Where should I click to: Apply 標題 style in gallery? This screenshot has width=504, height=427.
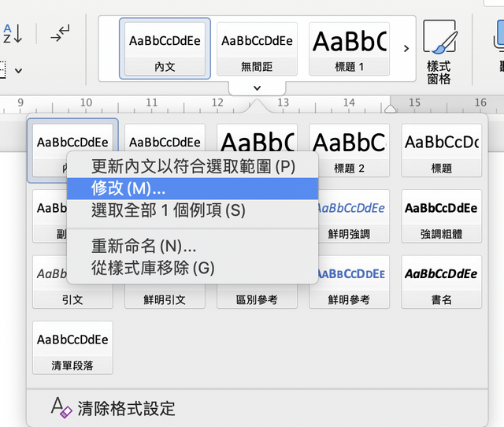click(441, 150)
